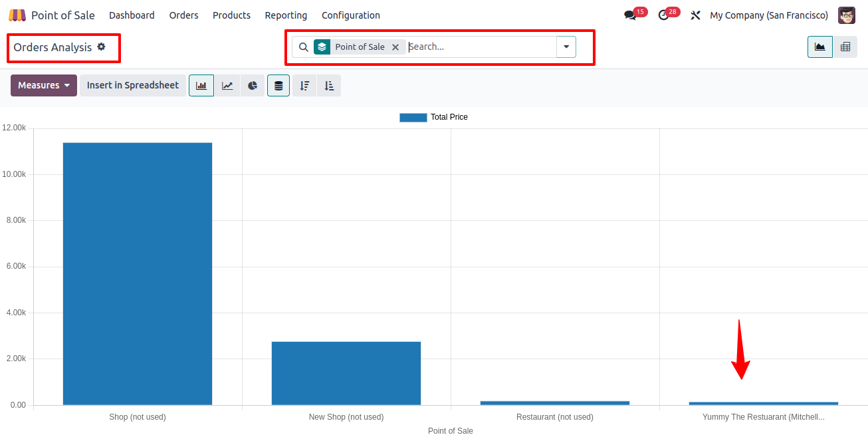The width and height of the screenshot is (868, 439).
Task: Toggle the stacked chart option
Action: 278,85
